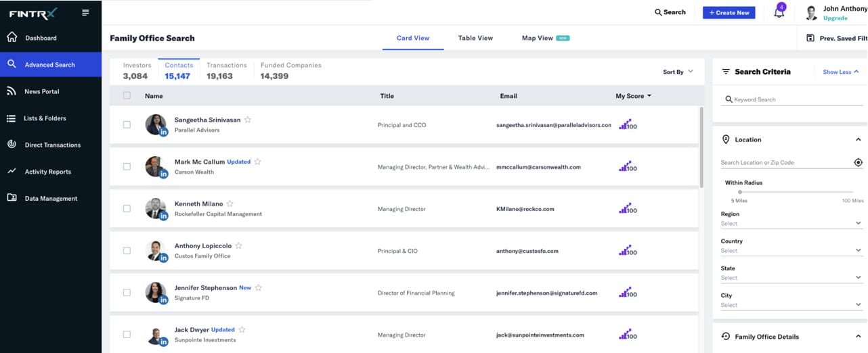This screenshot has width=868, height=353.
Task: Click the Family Office Details history icon
Action: (726, 336)
